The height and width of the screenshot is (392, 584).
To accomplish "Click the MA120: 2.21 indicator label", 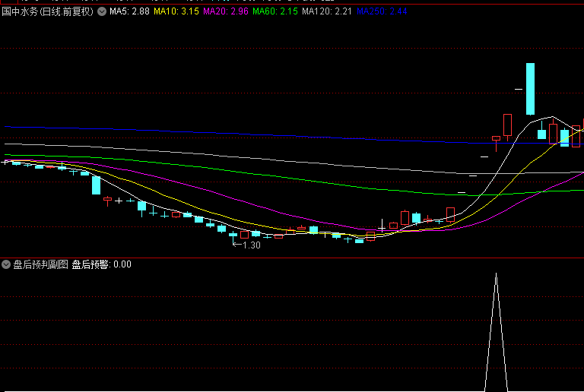I will tap(327, 11).
